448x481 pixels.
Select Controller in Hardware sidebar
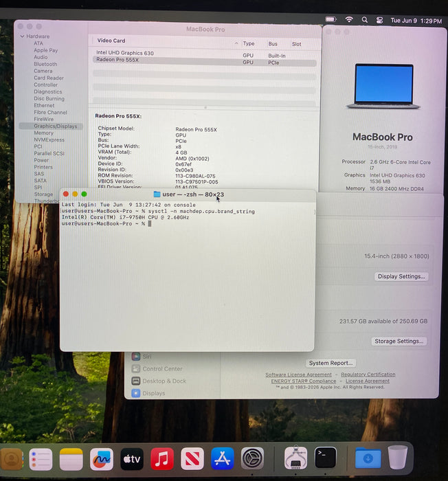(x=46, y=85)
